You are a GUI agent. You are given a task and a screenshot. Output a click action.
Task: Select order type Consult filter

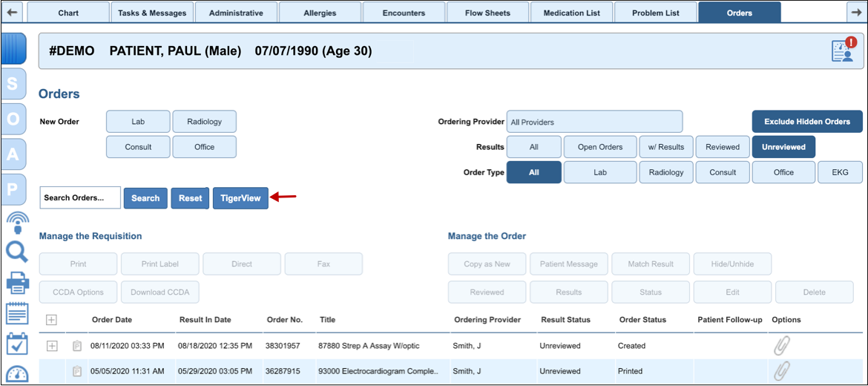[x=723, y=172]
